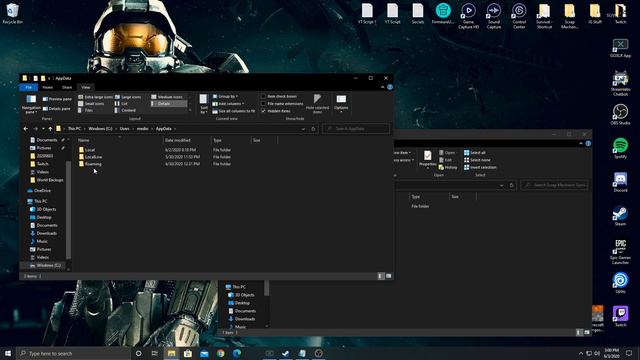Open the Navigation pane menu in ribbon
Viewport: 640px width, 360px height.
pos(31,104)
